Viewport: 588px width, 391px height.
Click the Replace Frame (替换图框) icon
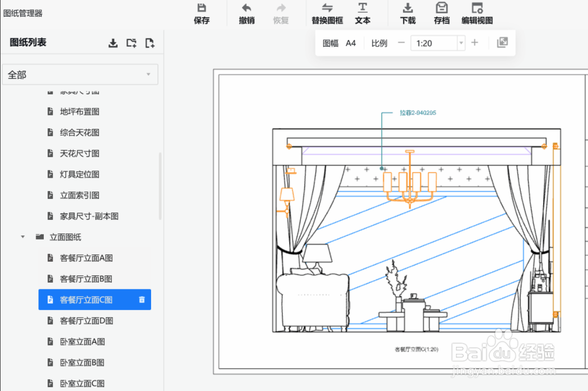tap(327, 8)
